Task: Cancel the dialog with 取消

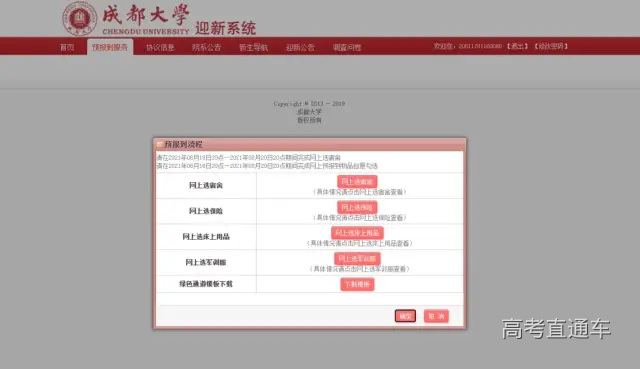Action: point(436,316)
